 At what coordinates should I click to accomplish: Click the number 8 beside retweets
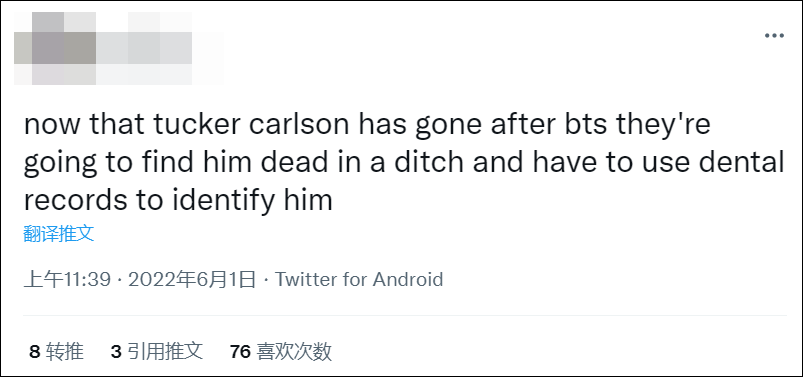(34, 352)
